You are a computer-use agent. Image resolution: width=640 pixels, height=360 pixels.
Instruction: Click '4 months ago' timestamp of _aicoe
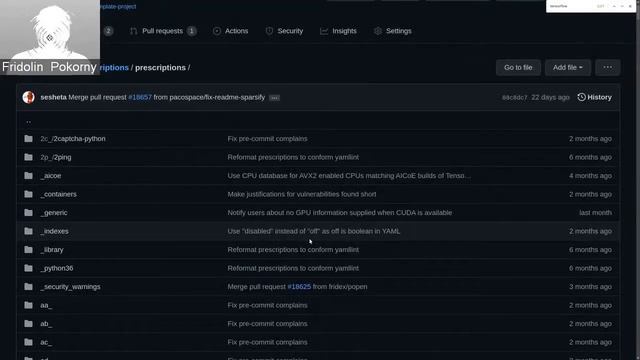(590, 176)
